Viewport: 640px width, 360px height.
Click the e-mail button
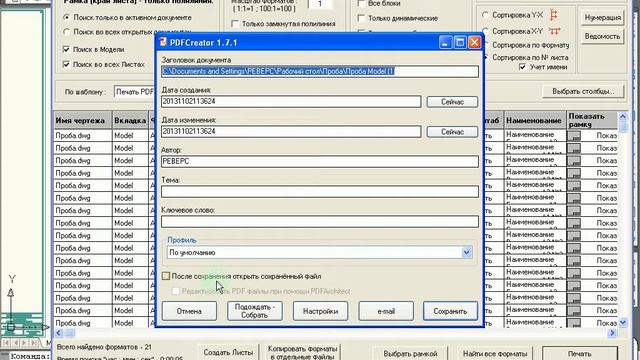(386, 311)
